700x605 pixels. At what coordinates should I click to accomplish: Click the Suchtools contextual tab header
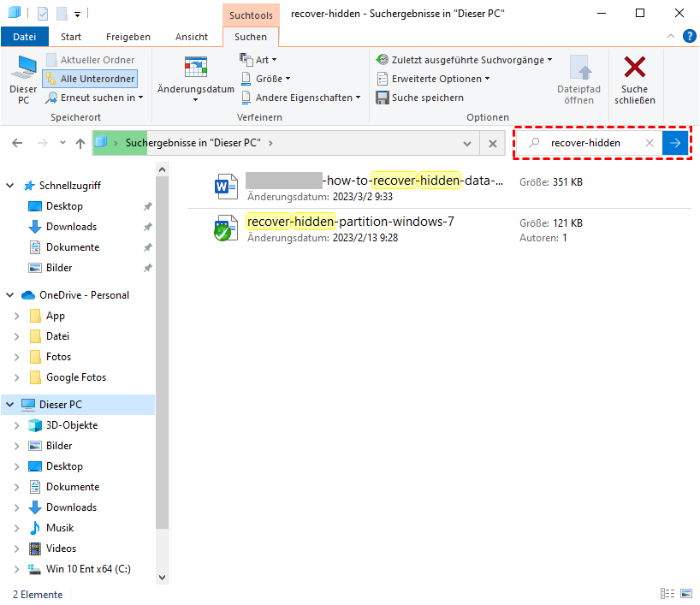(x=251, y=15)
